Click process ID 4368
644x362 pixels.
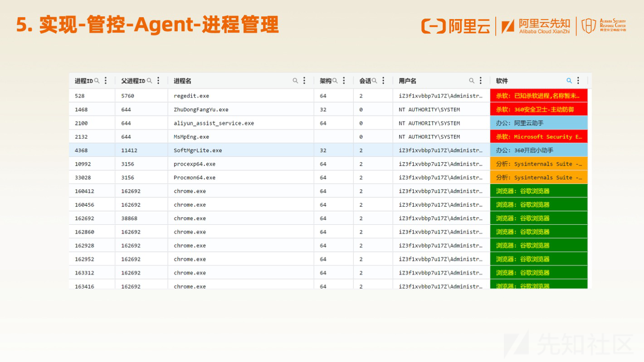pyautogui.click(x=81, y=150)
